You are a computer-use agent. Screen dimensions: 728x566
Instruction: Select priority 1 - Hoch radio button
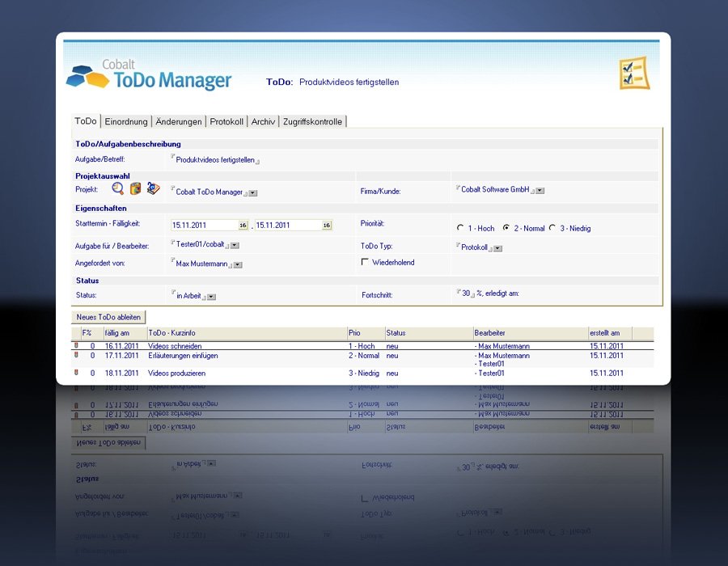coord(460,228)
